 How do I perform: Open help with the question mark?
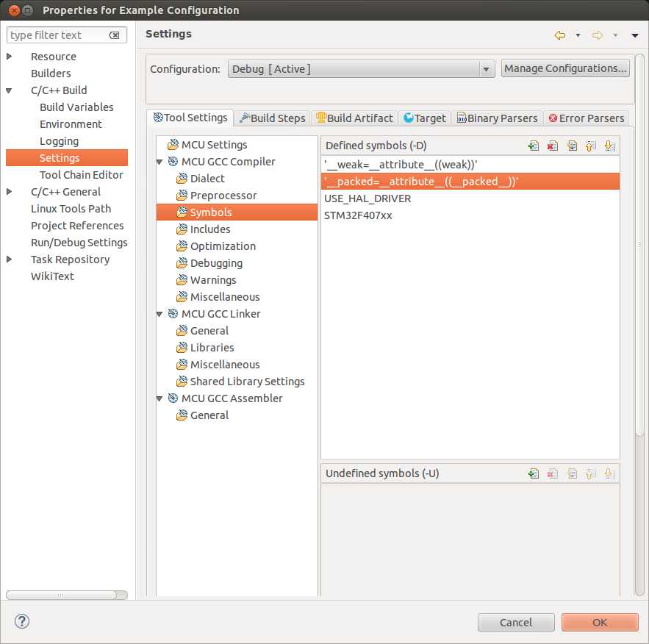[21, 621]
